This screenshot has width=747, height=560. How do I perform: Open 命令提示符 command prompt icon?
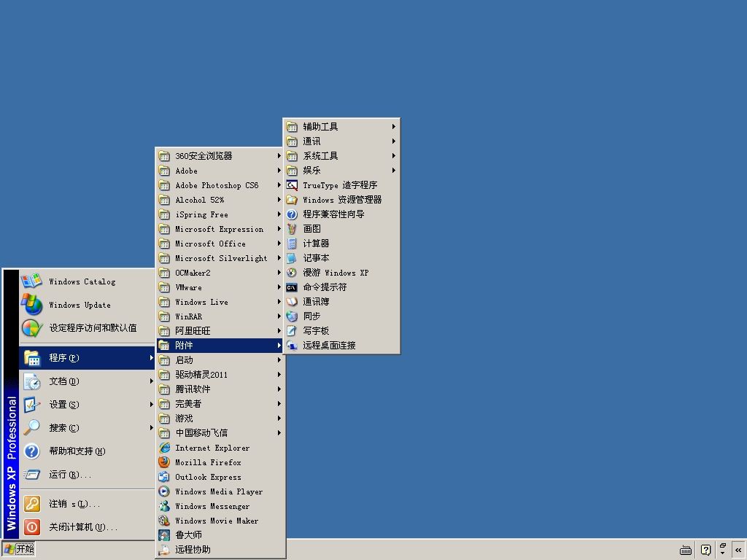(x=292, y=287)
